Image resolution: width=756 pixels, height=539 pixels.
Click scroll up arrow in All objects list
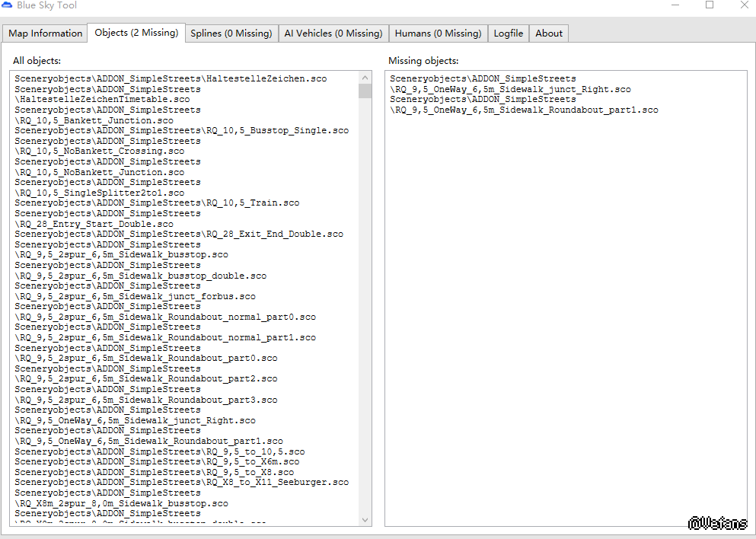(x=365, y=78)
